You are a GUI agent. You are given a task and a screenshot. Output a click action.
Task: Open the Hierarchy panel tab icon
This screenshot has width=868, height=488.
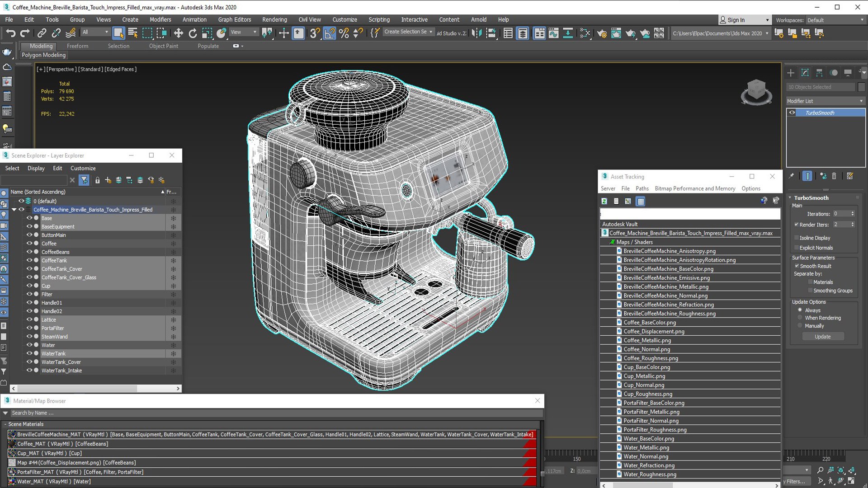[819, 73]
